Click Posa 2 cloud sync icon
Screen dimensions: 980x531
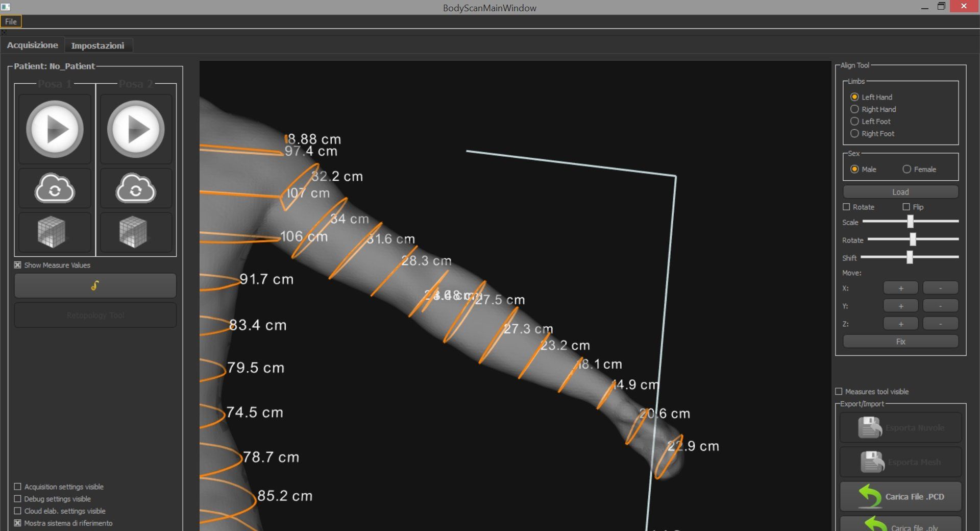point(136,188)
